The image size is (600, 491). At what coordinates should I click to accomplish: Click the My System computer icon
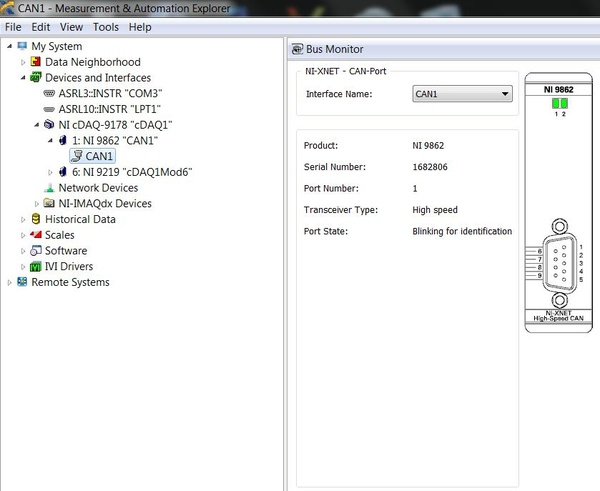coord(22,46)
